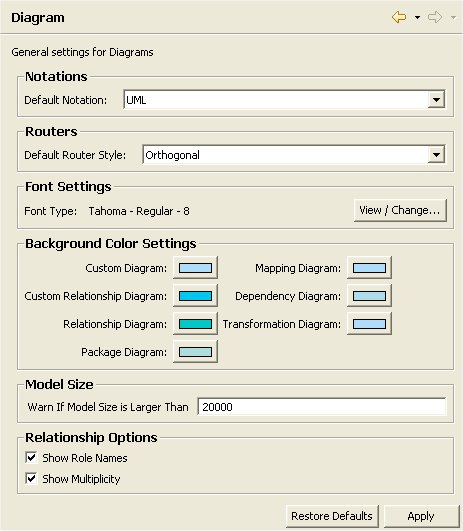
Task: Click the 'Tahoma - Regular - 8' font text
Action: [x=139, y=211]
